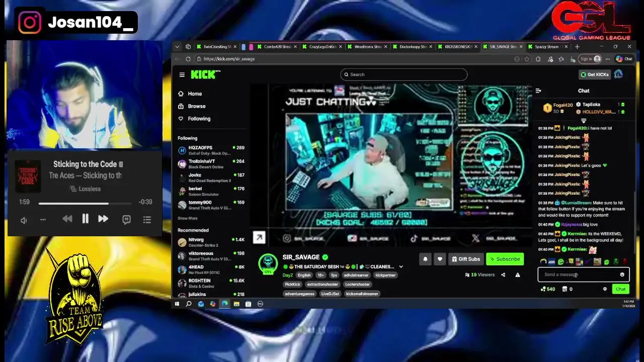Click the Gift Subs button

465,259
